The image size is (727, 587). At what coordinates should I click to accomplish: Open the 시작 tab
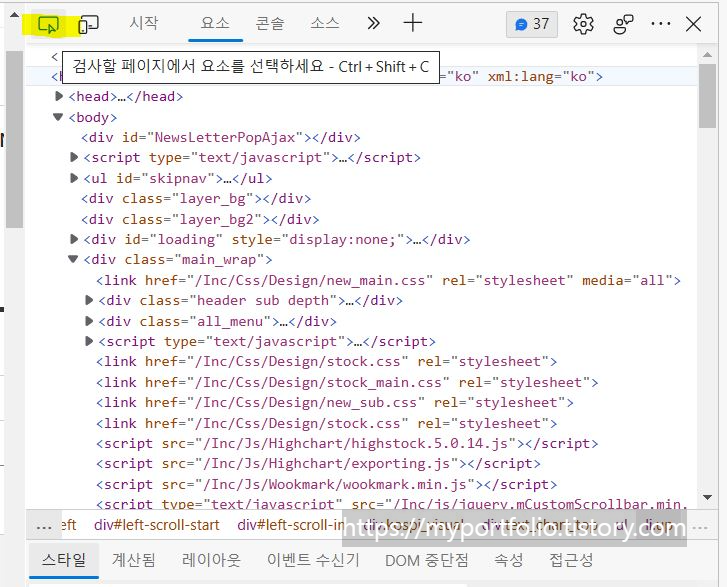(x=144, y=23)
